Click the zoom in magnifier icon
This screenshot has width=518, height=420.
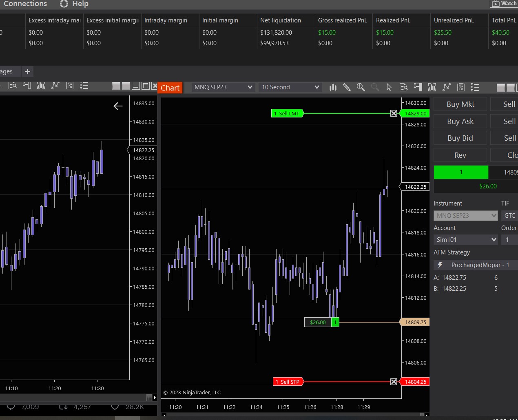(361, 87)
